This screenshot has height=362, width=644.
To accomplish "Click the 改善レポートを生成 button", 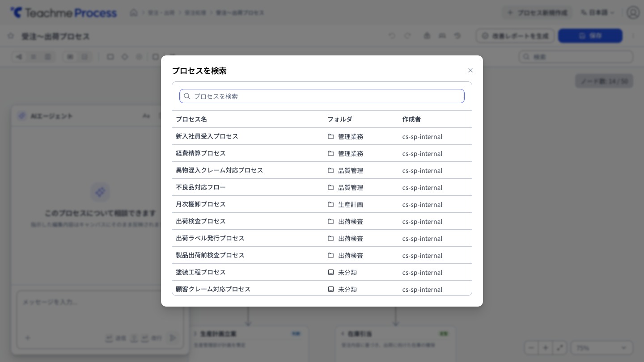I will coord(515,36).
